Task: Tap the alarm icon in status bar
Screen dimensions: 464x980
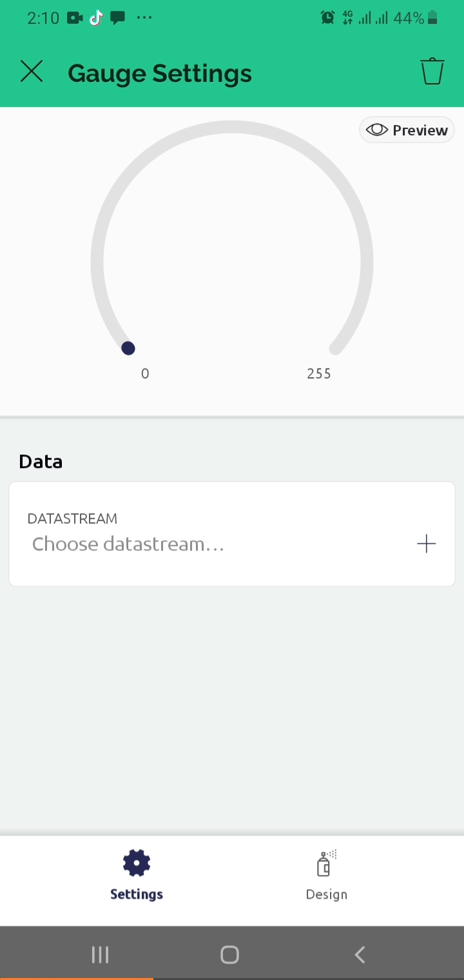Action: 327,18
